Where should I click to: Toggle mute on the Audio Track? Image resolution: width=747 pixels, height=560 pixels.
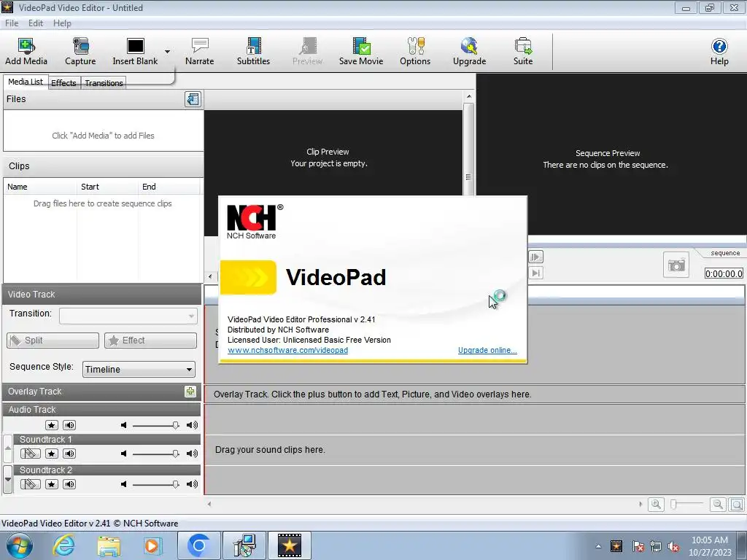coord(69,425)
